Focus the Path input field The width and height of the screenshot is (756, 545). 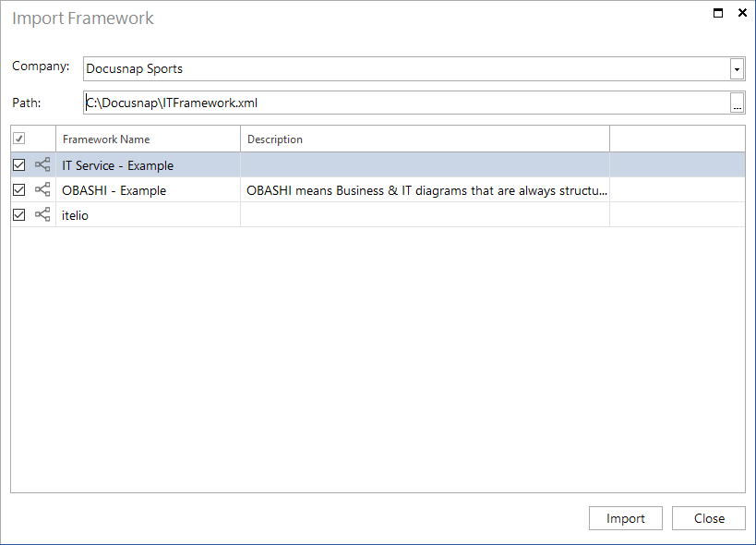pyautogui.click(x=406, y=103)
